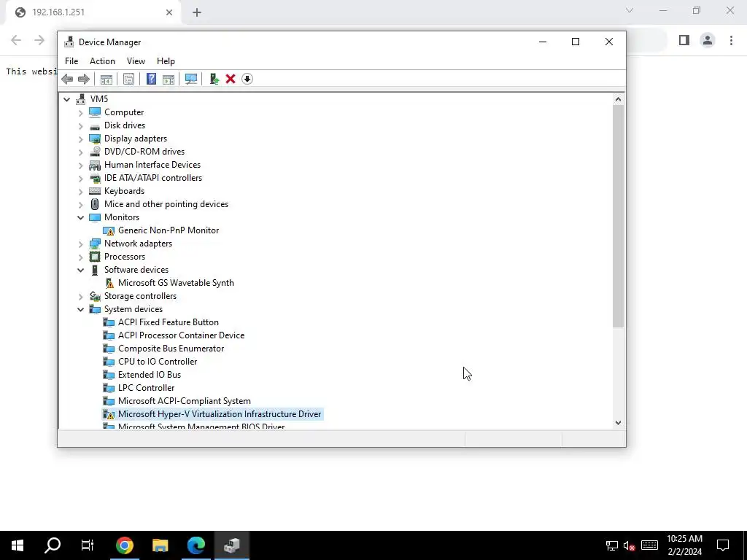Click the Device Manager title bar icon

tap(69, 42)
